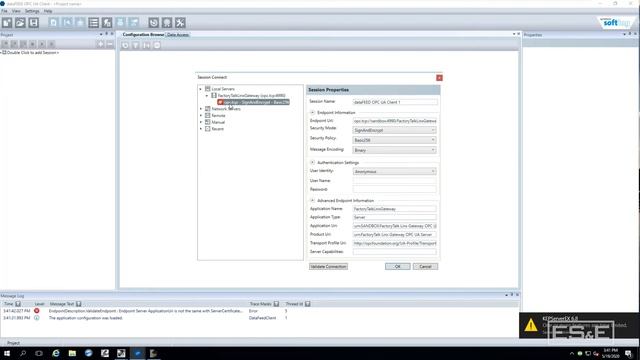
Task: Collapse the Endpoint Information section
Action: click(313, 112)
